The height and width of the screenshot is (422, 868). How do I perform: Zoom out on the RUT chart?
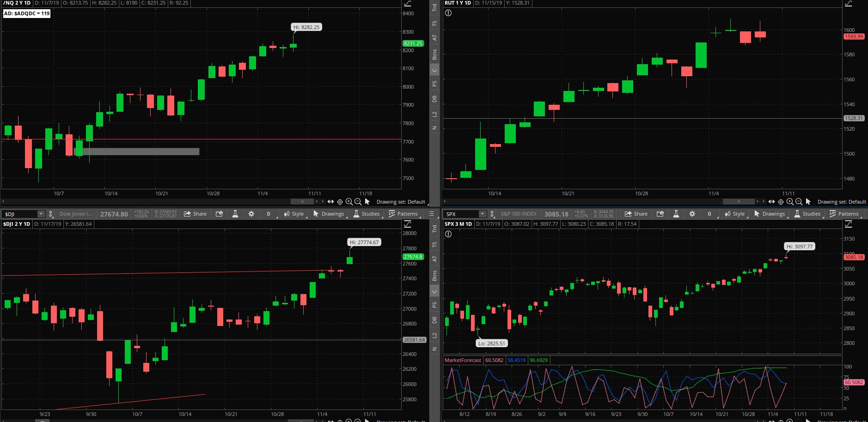(x=799, y=202)
